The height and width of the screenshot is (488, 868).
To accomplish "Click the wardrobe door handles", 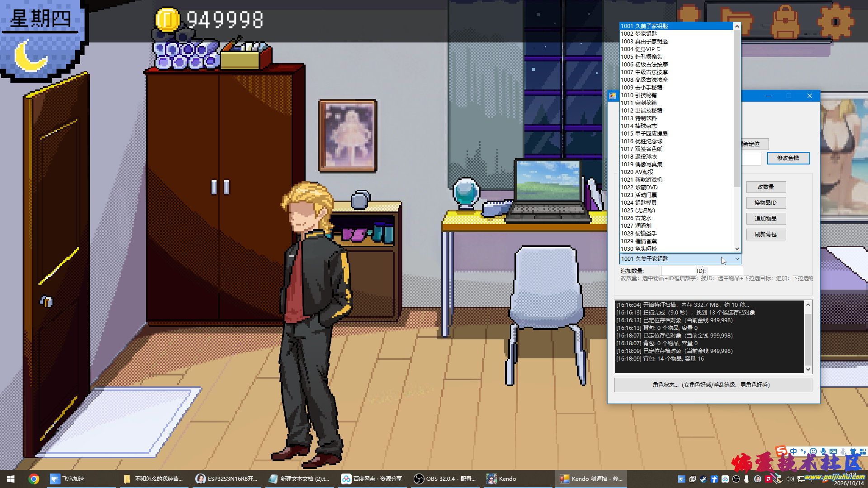I will tap(220, 187).
